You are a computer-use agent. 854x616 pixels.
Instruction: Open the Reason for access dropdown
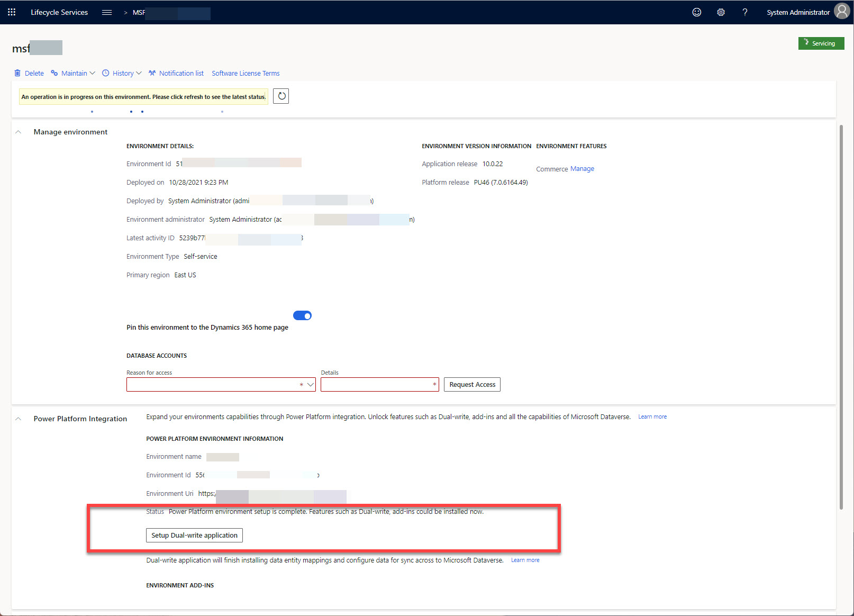(x=311, y=384)
